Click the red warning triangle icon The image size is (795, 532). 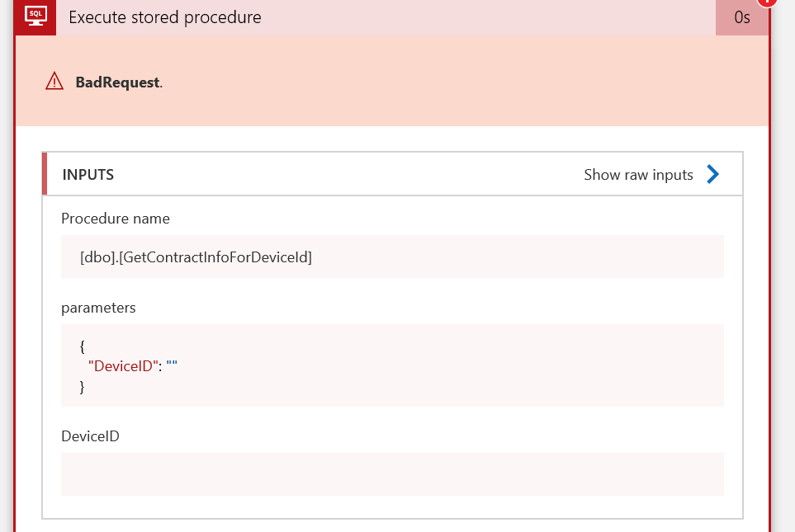(x=54, y=81)
